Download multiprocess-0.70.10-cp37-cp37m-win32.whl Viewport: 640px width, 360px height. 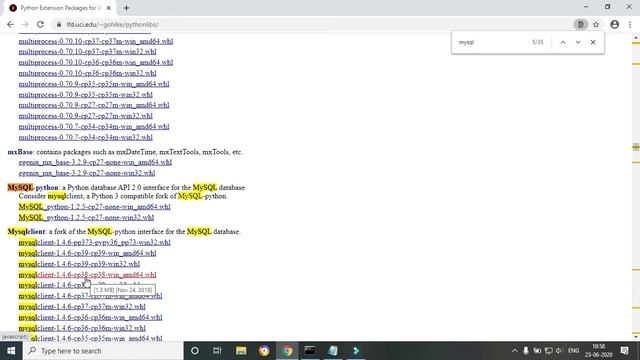87,52
